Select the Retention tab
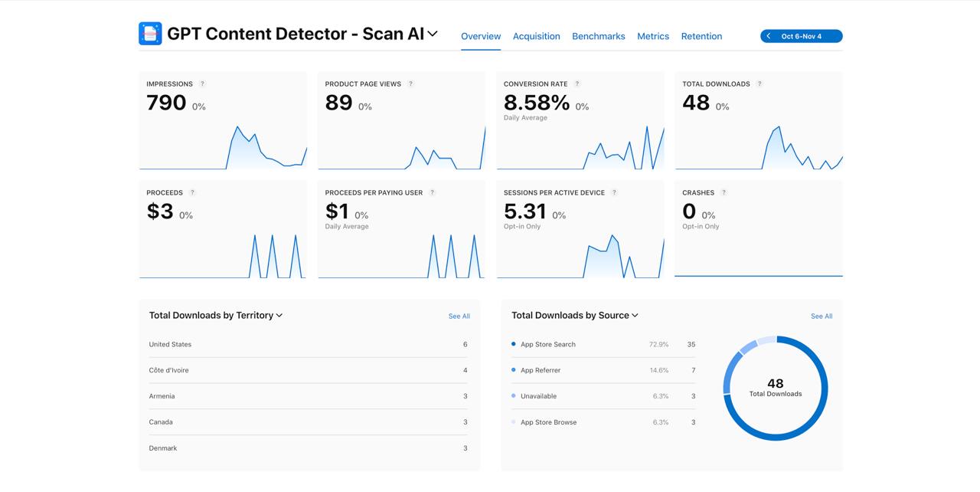Image resolution: width=980 pixels, height=492 pixels. click(x=701, y=36)
